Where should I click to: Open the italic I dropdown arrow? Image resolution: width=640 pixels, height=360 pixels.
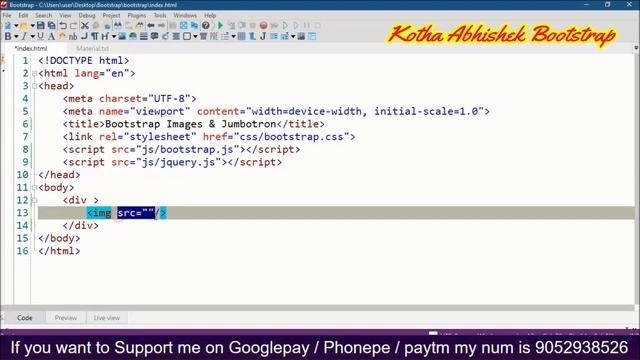coord(32,37)
